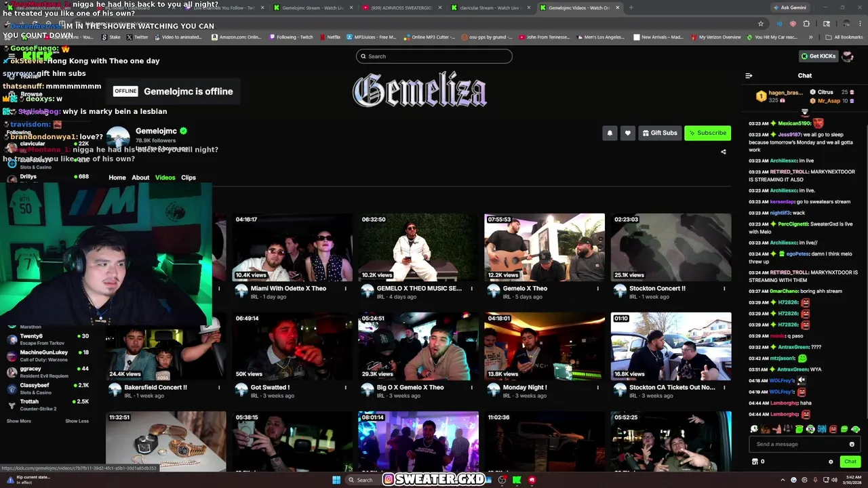The image size is (868, 488).
Task: Open a new browser tab
Action: (631, 7)
